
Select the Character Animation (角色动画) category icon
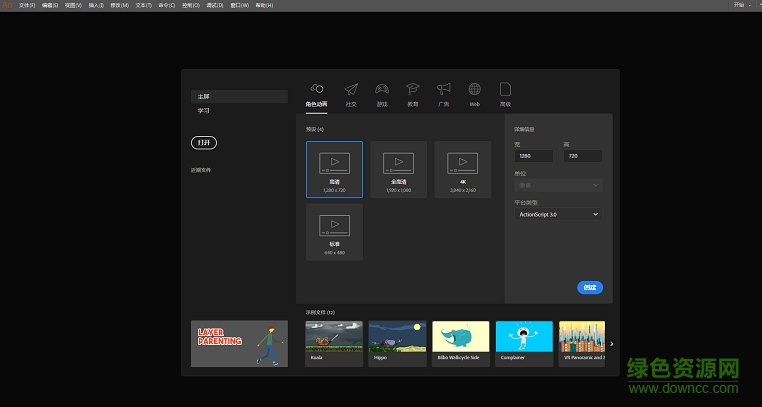(316, 89)
